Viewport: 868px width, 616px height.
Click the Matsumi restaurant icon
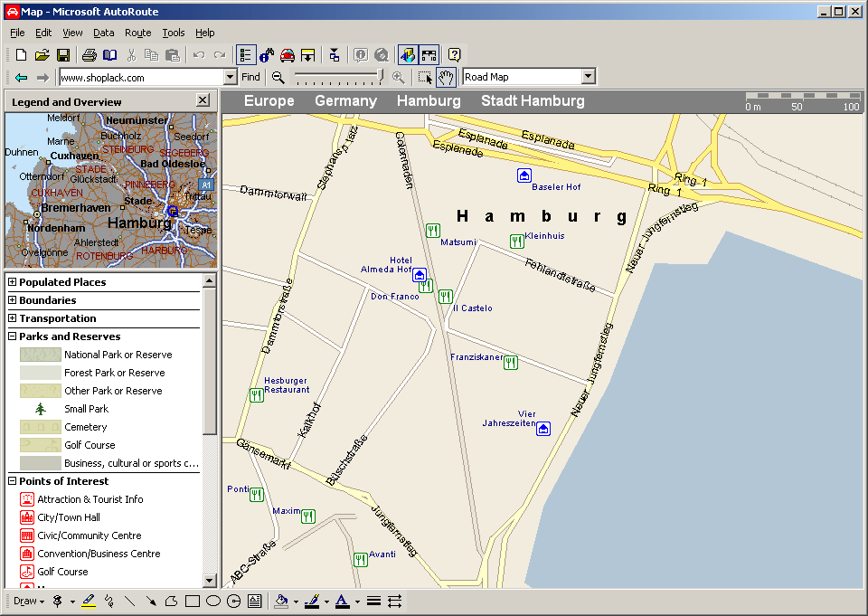pos(433,231)
